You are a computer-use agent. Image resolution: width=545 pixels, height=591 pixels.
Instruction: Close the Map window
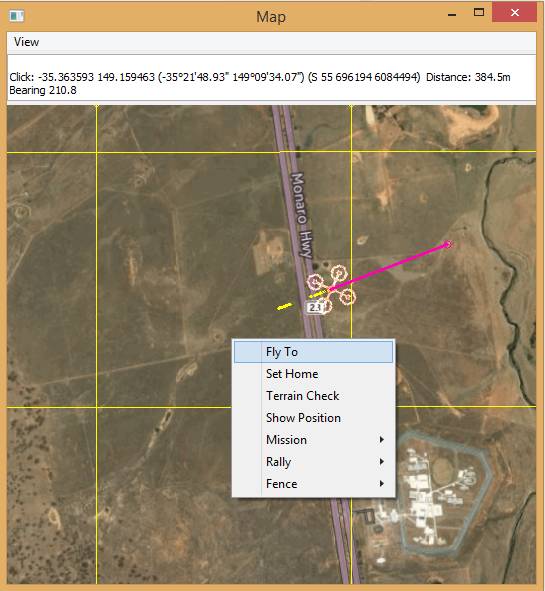514,12
